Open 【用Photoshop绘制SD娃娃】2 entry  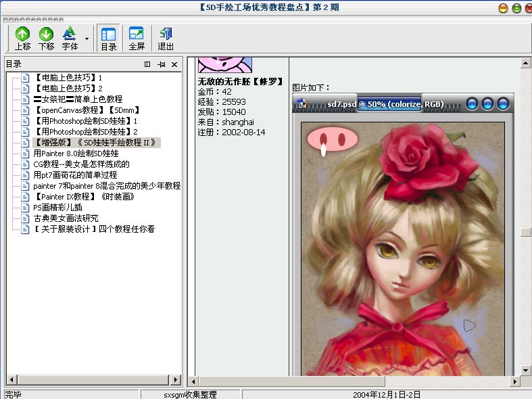[85, 132]
